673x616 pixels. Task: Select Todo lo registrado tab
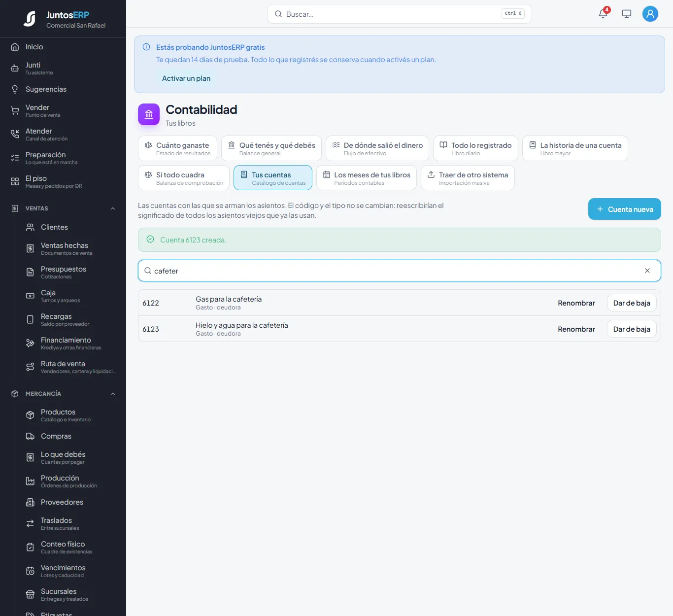coord(475,148)
